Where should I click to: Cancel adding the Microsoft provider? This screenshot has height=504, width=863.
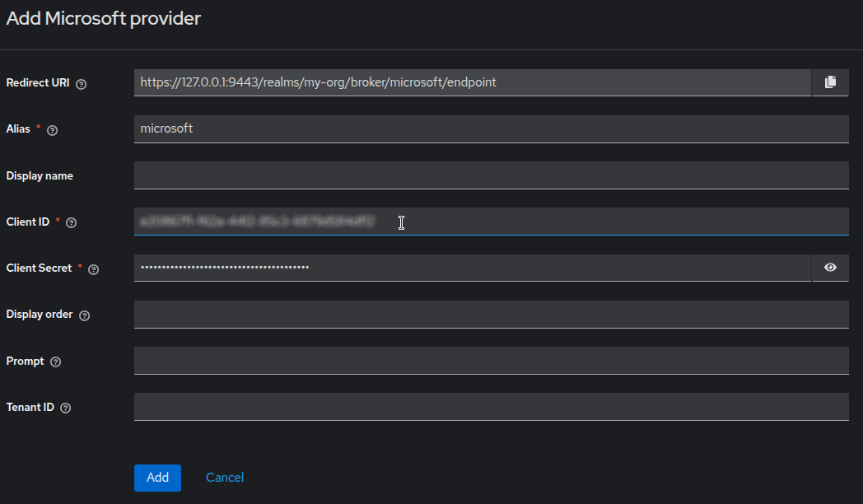coord(224,478)
